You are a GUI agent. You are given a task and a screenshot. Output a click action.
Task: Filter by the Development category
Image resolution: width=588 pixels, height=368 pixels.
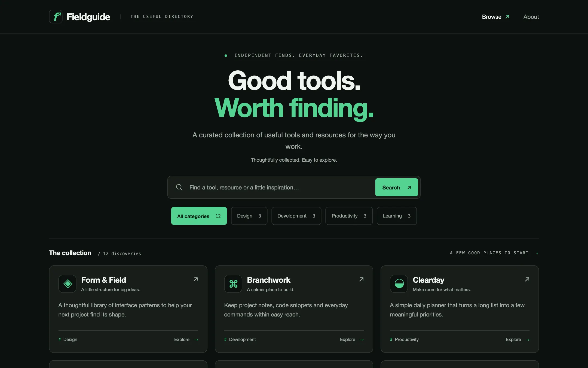(296, 216)
